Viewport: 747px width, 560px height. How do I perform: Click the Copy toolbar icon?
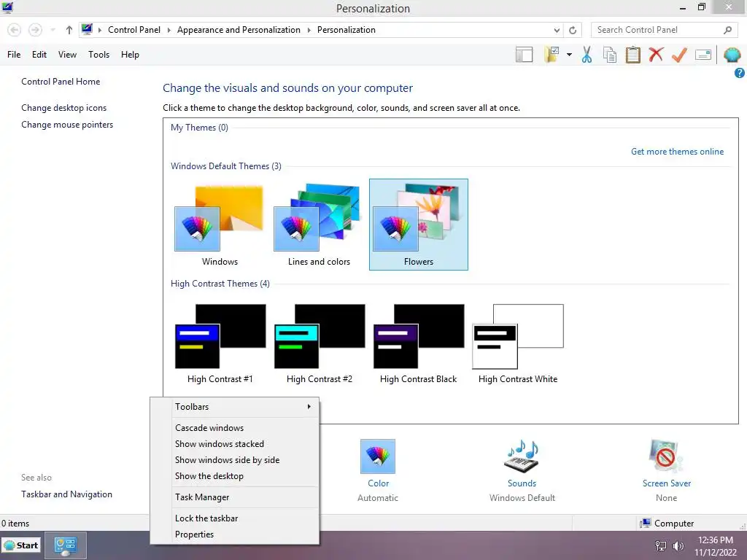click(x=610, y=55)
